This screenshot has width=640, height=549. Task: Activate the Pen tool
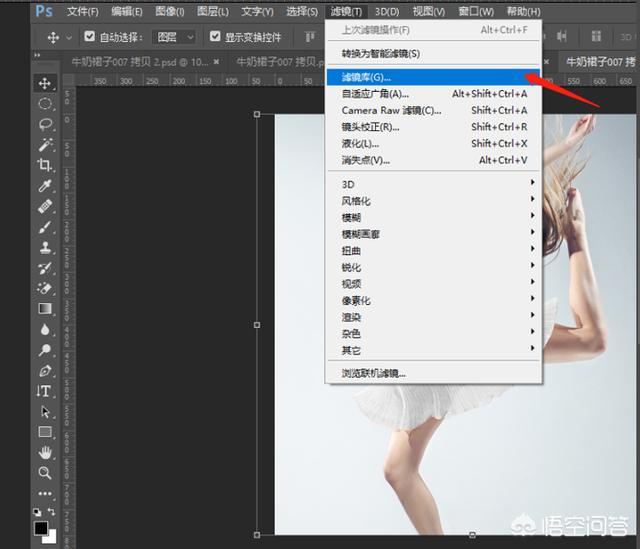tap(45, 370)
